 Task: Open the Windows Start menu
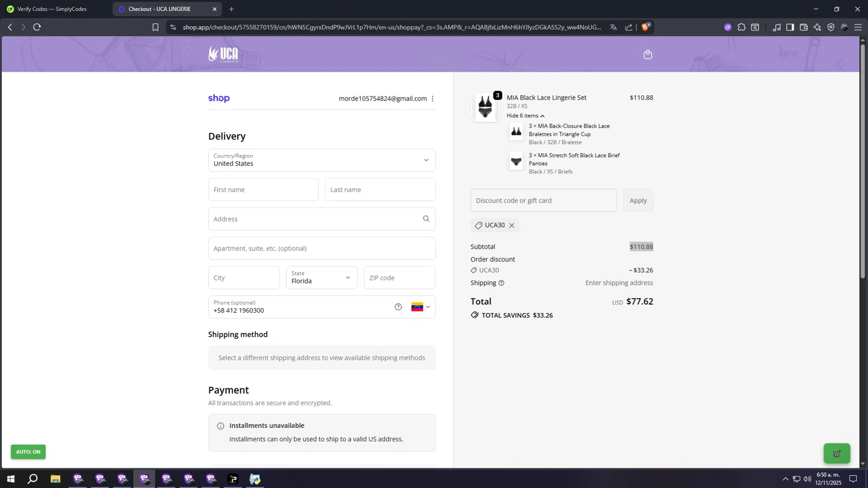(10, 479)
